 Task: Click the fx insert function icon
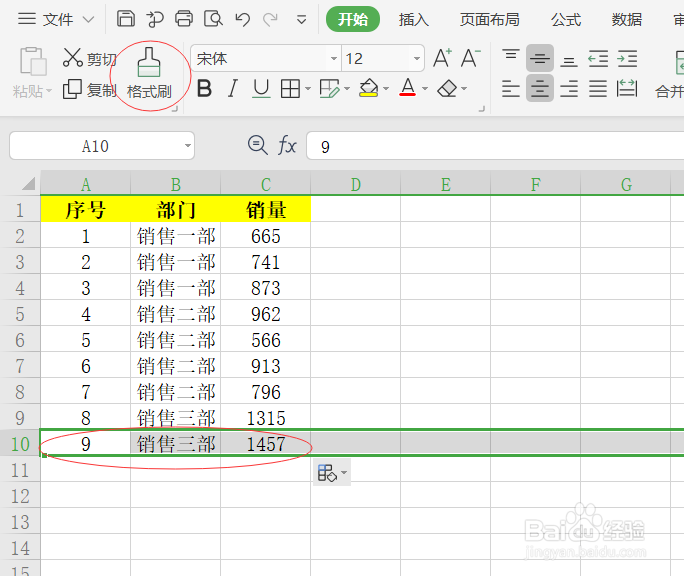pos(287,145)
